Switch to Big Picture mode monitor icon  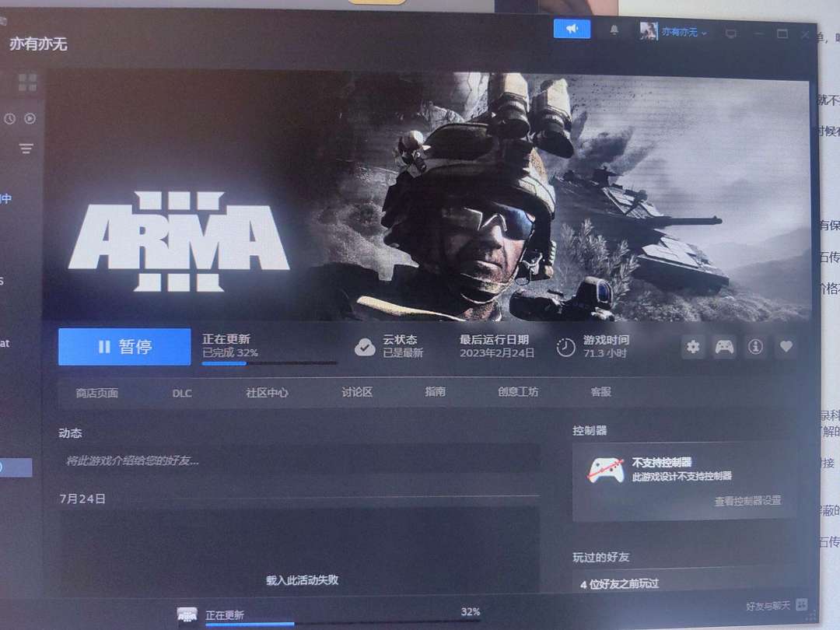(730, 33)
